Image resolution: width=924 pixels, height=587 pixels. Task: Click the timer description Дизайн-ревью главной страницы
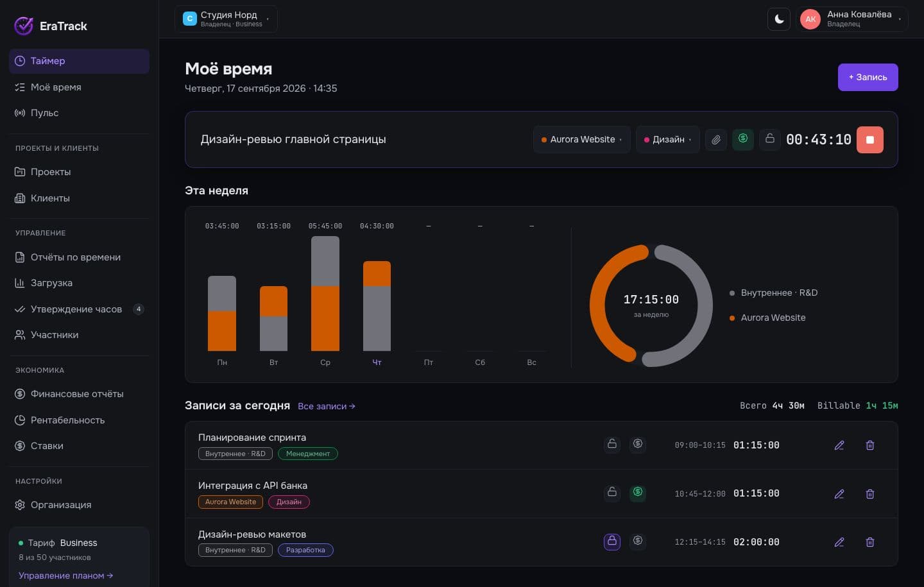(x=293, y=139)
